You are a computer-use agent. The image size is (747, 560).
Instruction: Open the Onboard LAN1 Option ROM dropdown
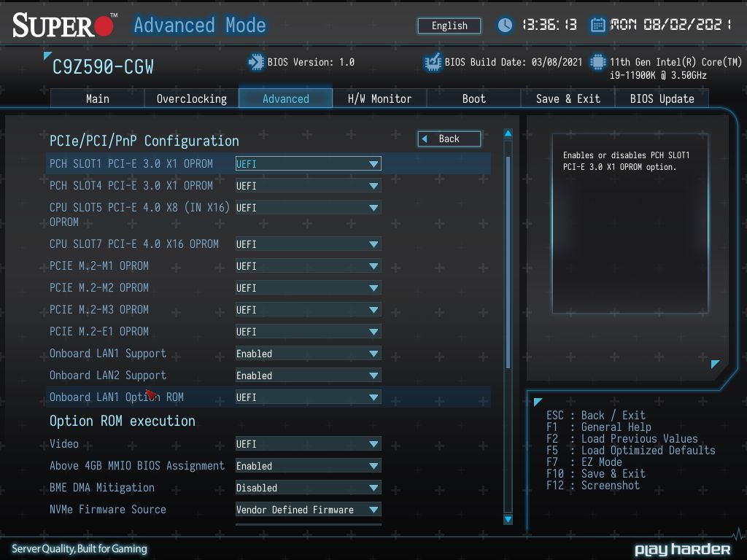[x=309, y=397]
